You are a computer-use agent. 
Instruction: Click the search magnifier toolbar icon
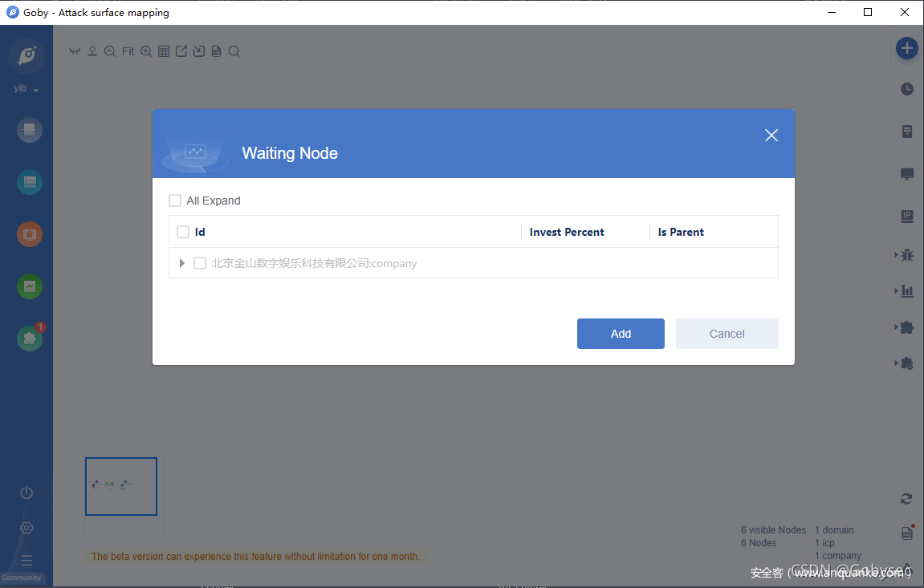pos(234,51)
